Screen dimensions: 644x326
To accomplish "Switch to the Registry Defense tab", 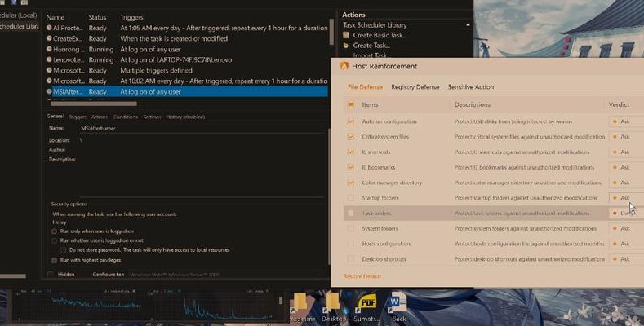I will pyautogui.click(x=415, y=87).
